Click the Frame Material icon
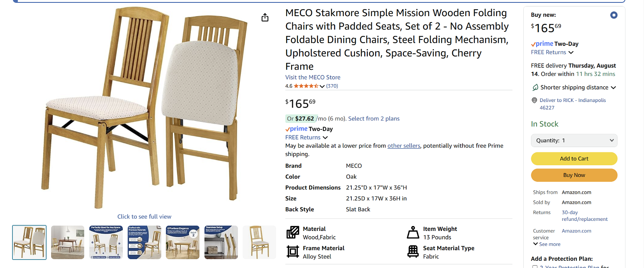 [x=293, y=252]
